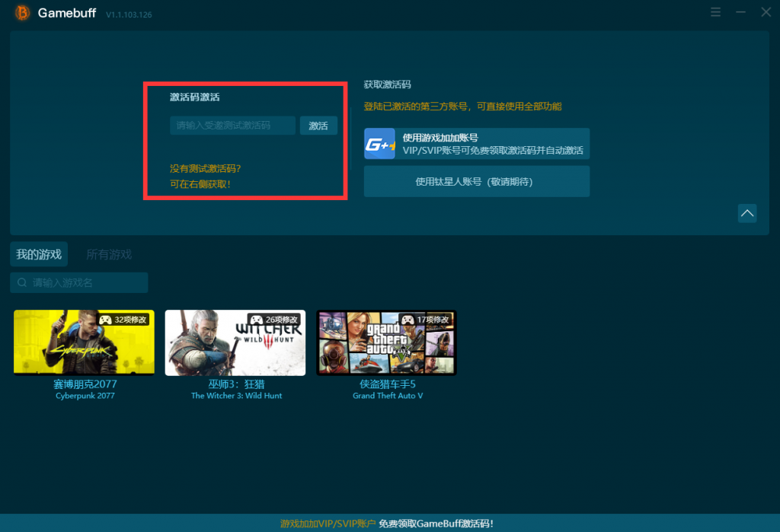This screenshot has width=780, height=532.
Task: Click 'The Witcher 3: Wild Hunt' subtitle
Action: 236,396
